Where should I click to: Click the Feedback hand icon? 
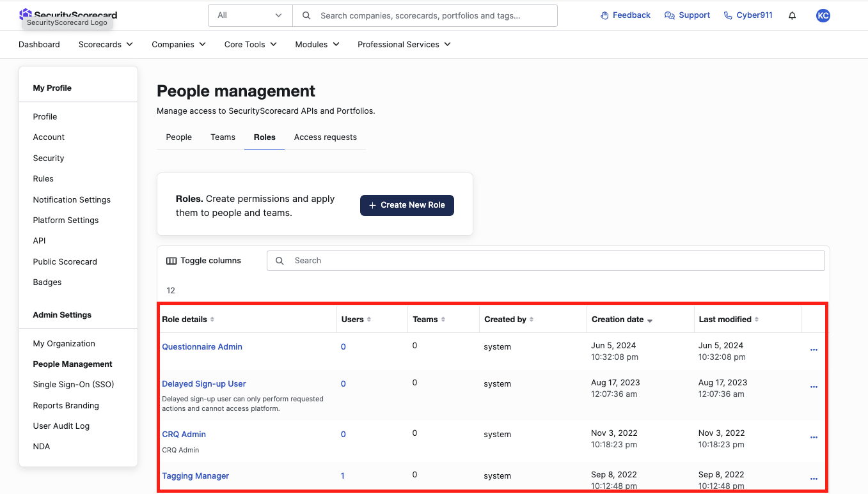(604, 15)
